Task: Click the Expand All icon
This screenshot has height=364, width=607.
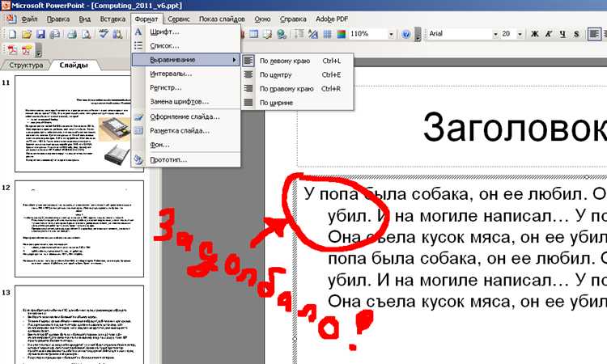Action: click(x=299, y=34)
